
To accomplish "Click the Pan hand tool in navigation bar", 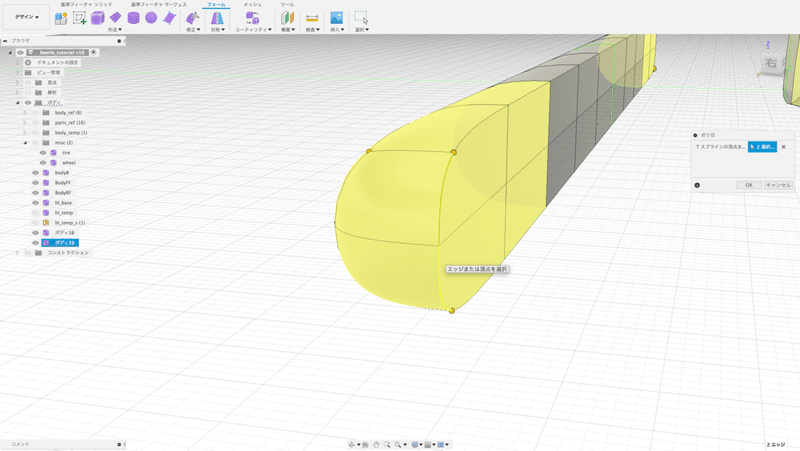I will coord(376,445).
